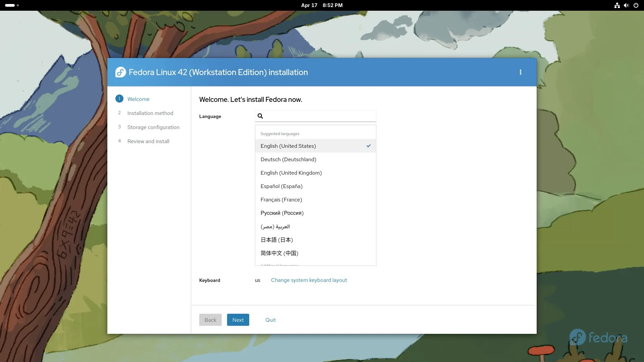Select Русский (Россия) language

pos(316,213)
